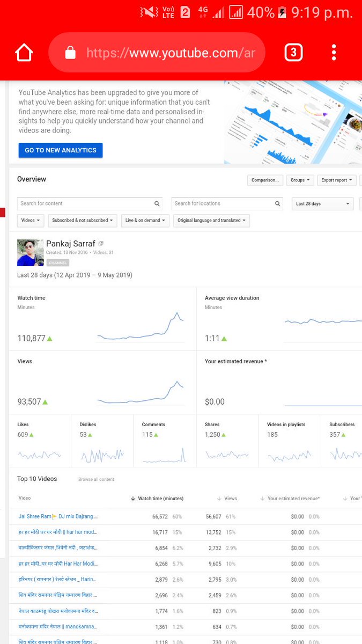Open the Comments metric sparkline card

click(164, 441)
